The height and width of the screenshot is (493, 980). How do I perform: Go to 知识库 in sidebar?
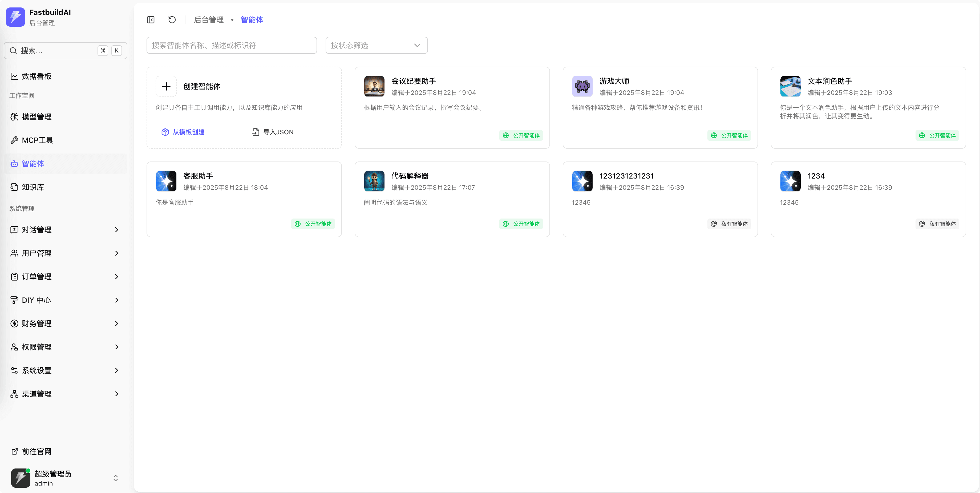pos(33,187)
